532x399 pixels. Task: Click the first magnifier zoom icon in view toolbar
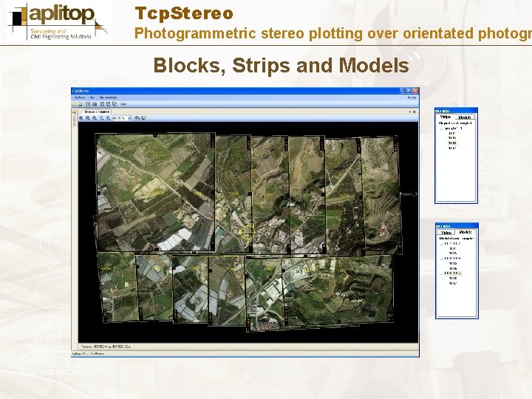pyautogui.click(x=81, y=118)
